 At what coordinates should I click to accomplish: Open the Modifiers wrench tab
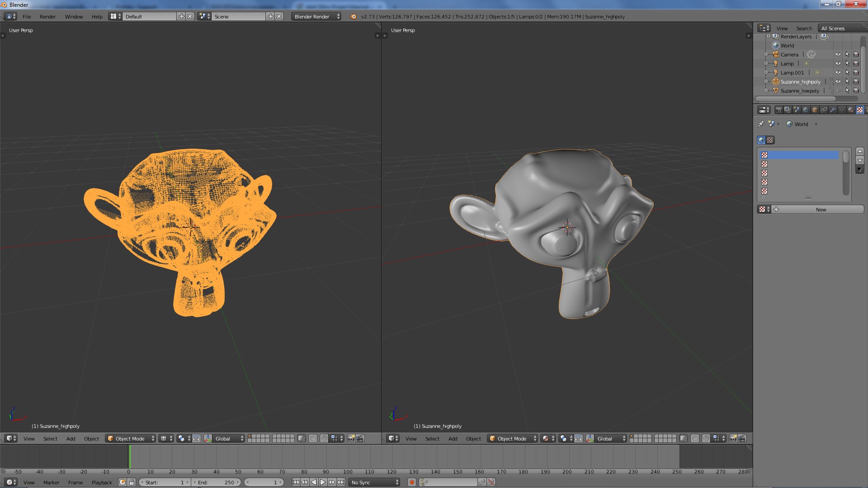(833, 110)
